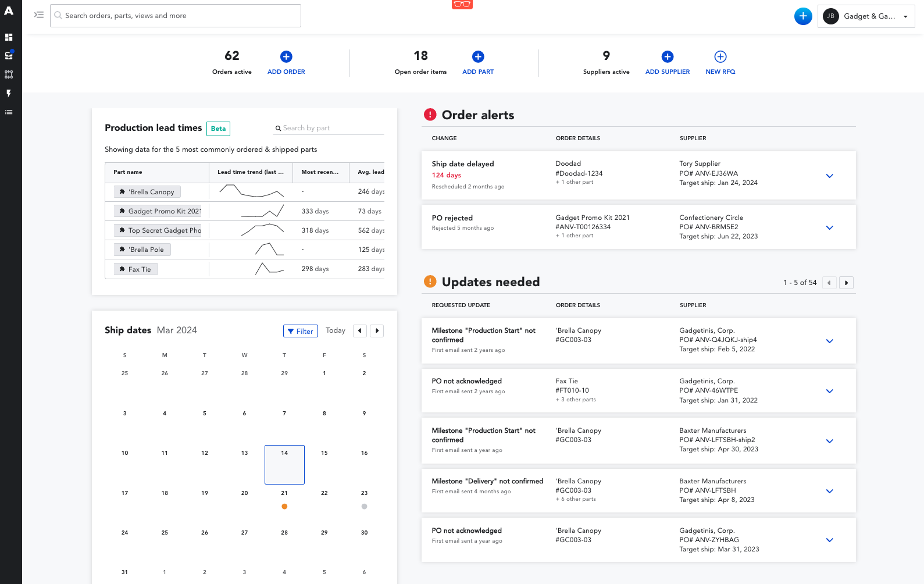Click the red glasses icon at top

tap(462, 4)
